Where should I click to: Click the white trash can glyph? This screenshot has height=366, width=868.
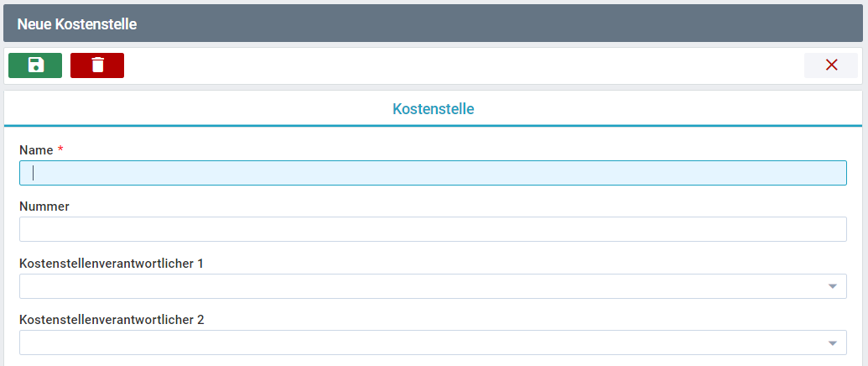coord(97,65)
